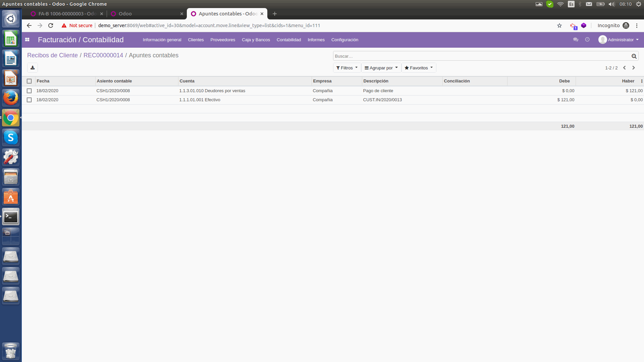This screenshot has height=362, width=644.
Task: Open the system power gear menu
Action: click(x=639, y=4)
